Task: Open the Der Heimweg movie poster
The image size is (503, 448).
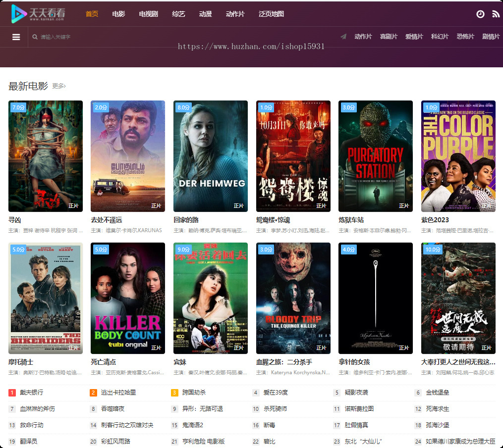Action: pos(211,156)
